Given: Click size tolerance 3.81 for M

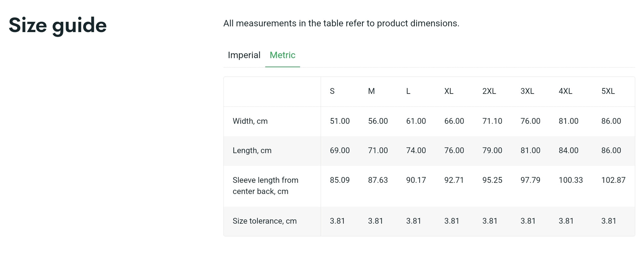Looking at the screenshot, I should pos(375,221).
